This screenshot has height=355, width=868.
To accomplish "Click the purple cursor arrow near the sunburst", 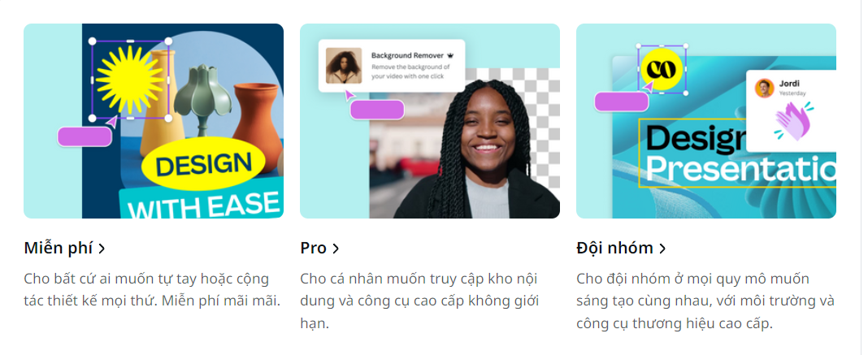I will (x=111, y=121).
